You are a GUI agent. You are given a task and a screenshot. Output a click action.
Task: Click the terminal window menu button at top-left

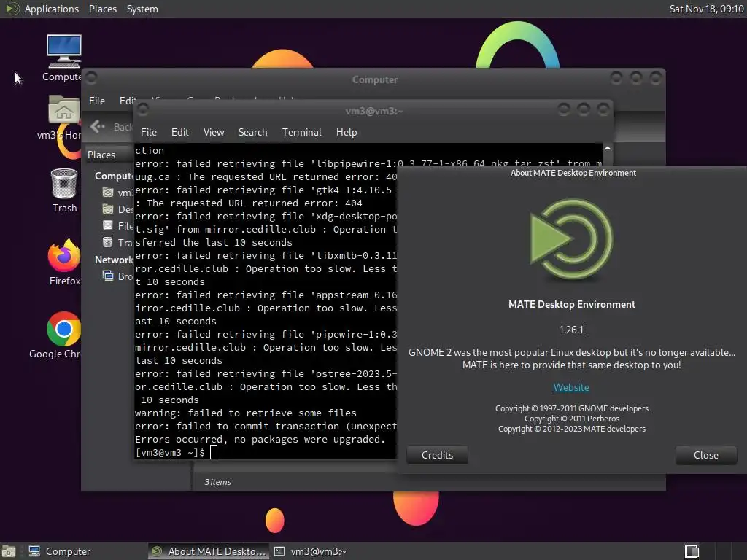tap(142, 109)
